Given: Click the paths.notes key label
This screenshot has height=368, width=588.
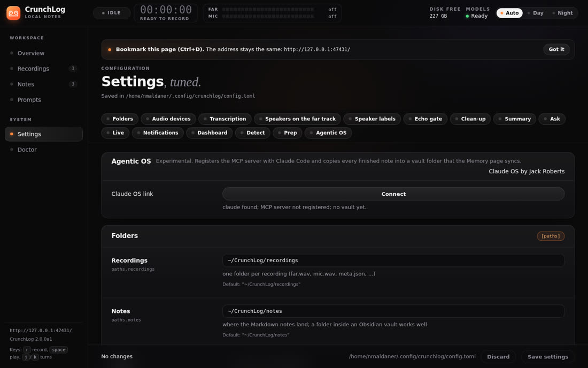Looking at the screenshot, I should point(126,320).
